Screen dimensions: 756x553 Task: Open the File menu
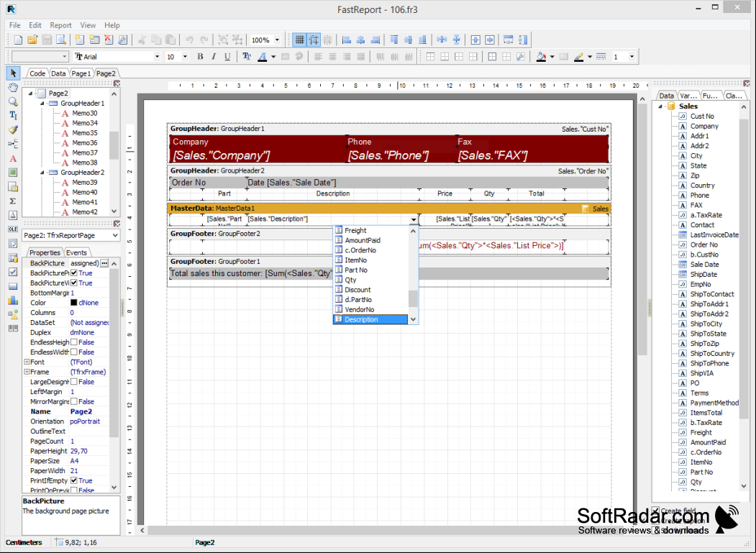click(15, 25)
